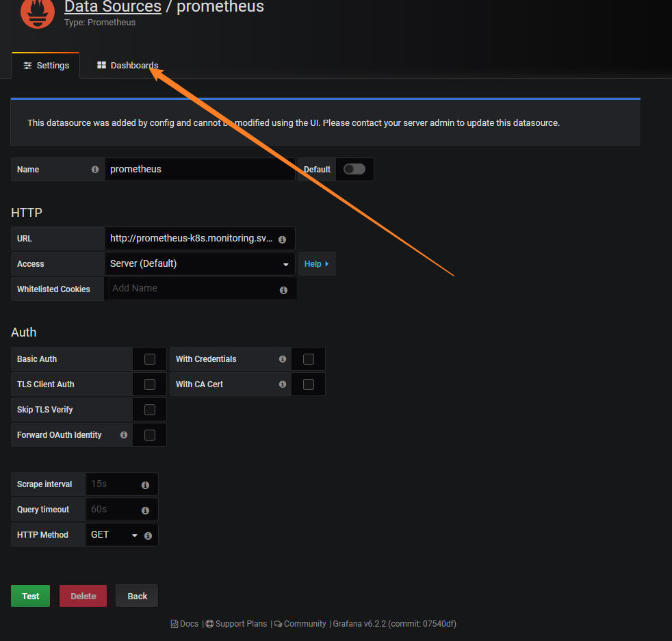Check the Skip TLS Verify box

pyautogui.click(x=150, y=410)
